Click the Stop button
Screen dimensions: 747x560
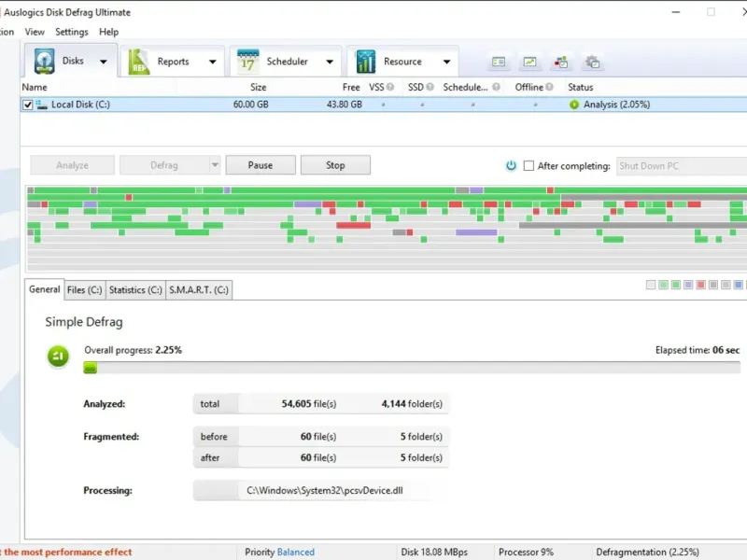[x=335, y=165]
